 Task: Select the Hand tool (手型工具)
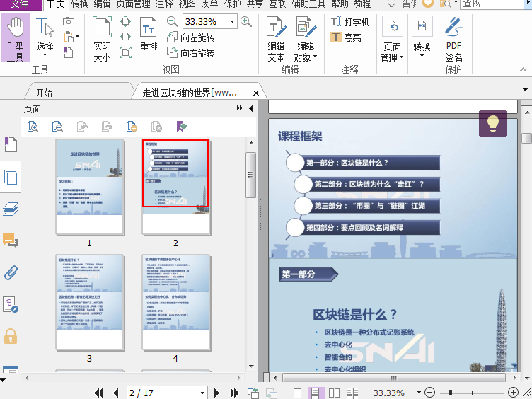coord(16,39)
